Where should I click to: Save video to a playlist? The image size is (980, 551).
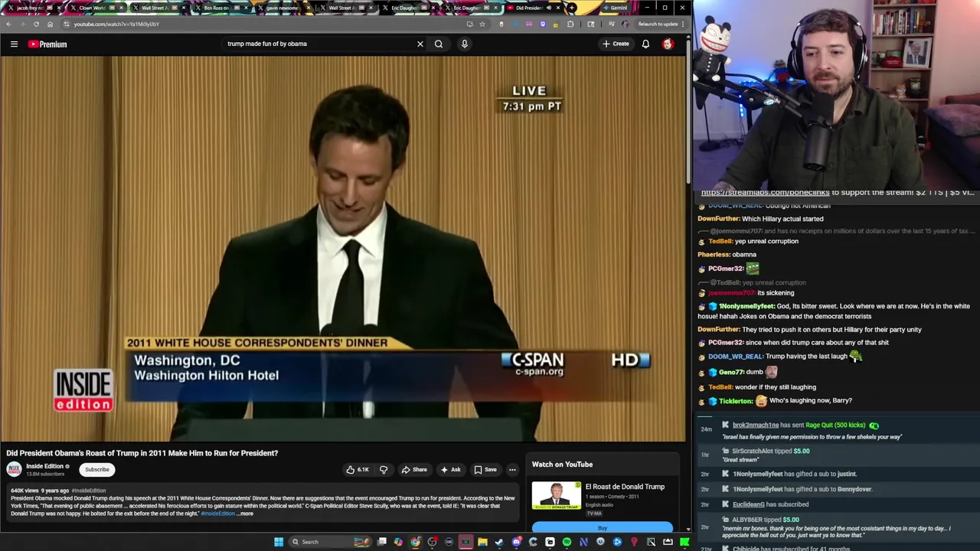pos(485,469)
